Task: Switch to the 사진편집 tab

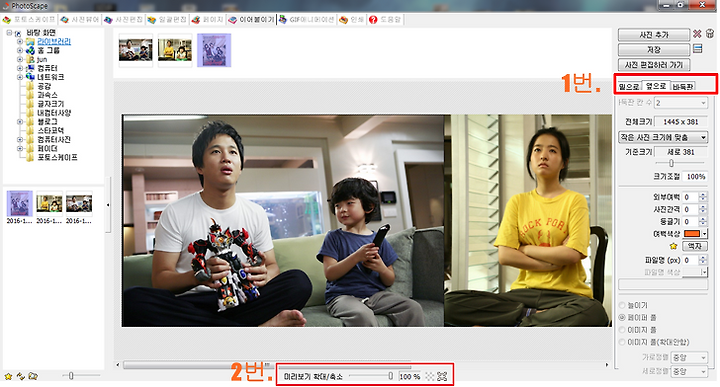Action: coord(124,20)
